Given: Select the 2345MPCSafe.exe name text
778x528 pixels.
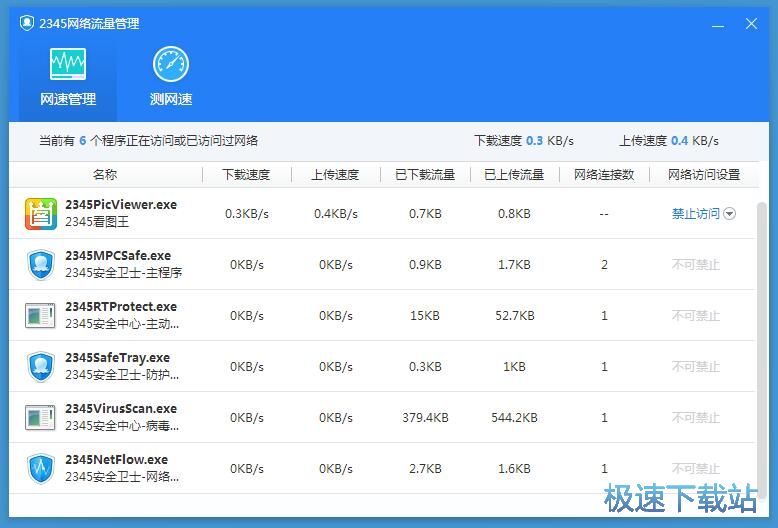Looking at the screenshot, I should (x=118, y=256).
